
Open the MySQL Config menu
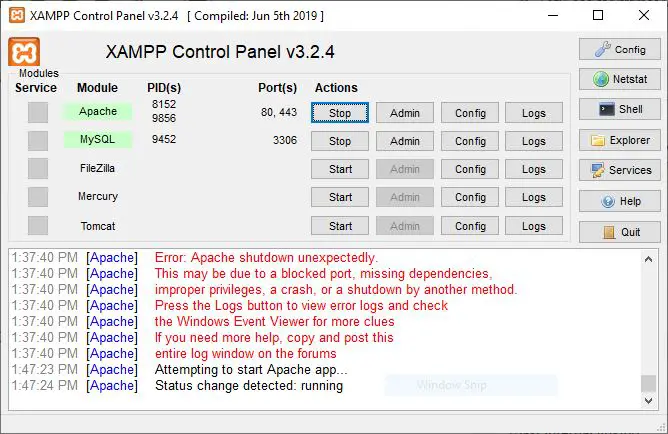click(470, 141)
